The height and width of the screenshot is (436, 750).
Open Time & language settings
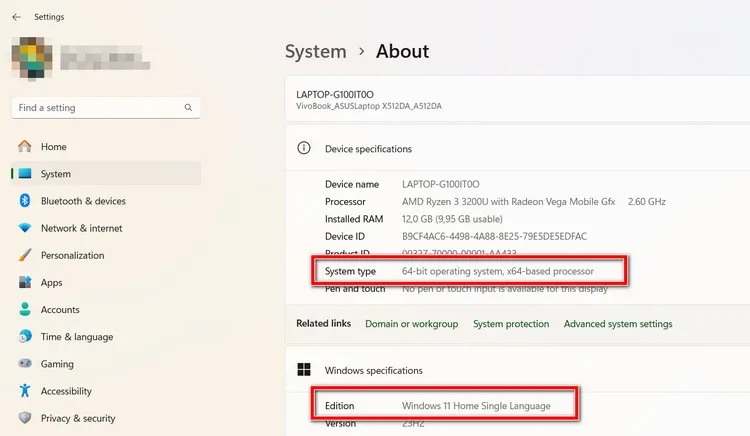coord(77,337)
